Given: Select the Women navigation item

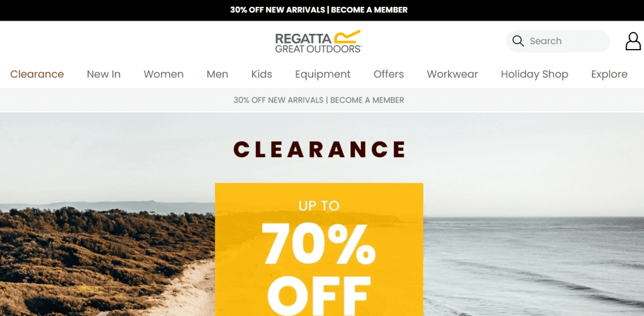Looking at the screenshot, I should pos(164,74).
